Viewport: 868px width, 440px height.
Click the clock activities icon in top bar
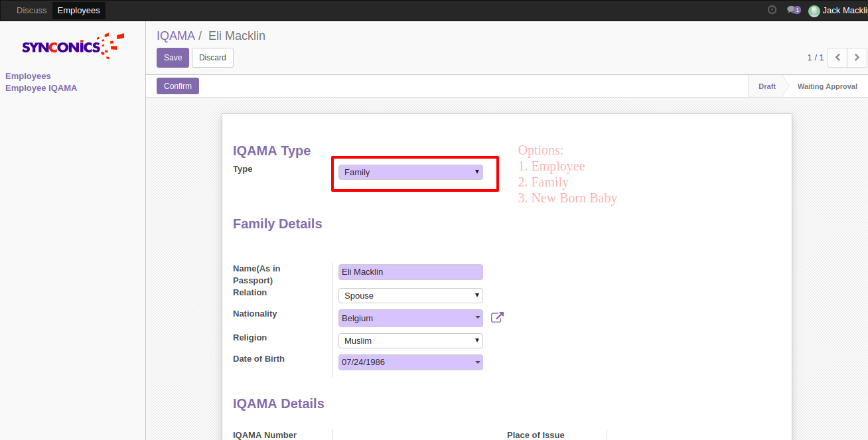[772, 10]
